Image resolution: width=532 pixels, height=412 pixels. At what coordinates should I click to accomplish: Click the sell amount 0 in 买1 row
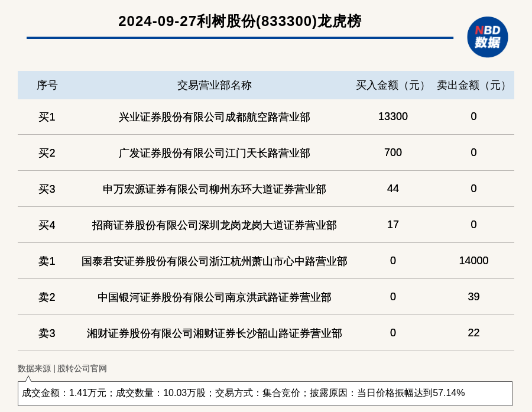pos(473,116)
